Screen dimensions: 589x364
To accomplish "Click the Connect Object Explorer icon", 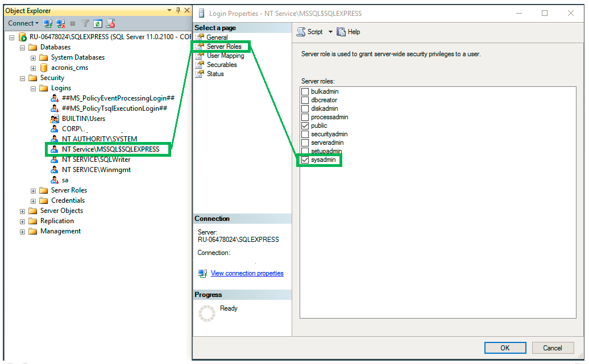I will coord(48,23).
